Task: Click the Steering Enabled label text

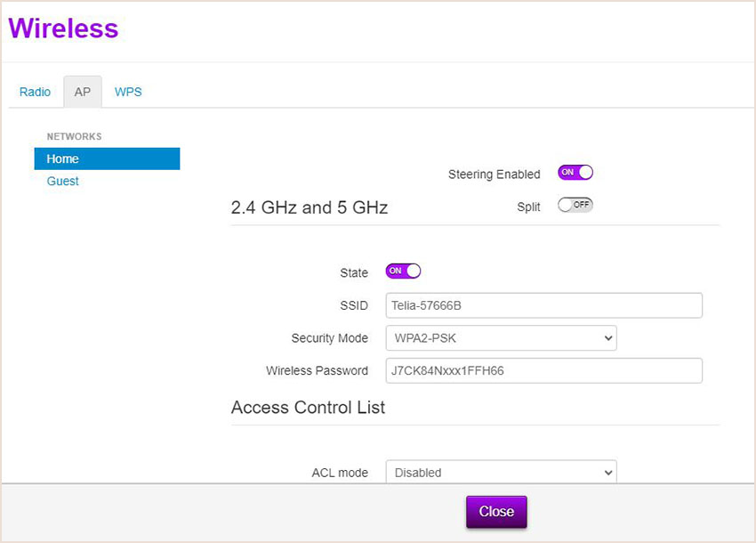Action: [495, 174]
